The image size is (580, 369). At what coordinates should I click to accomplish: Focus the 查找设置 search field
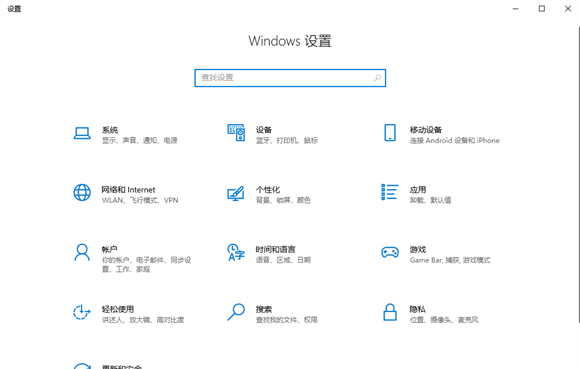(290, 78)
